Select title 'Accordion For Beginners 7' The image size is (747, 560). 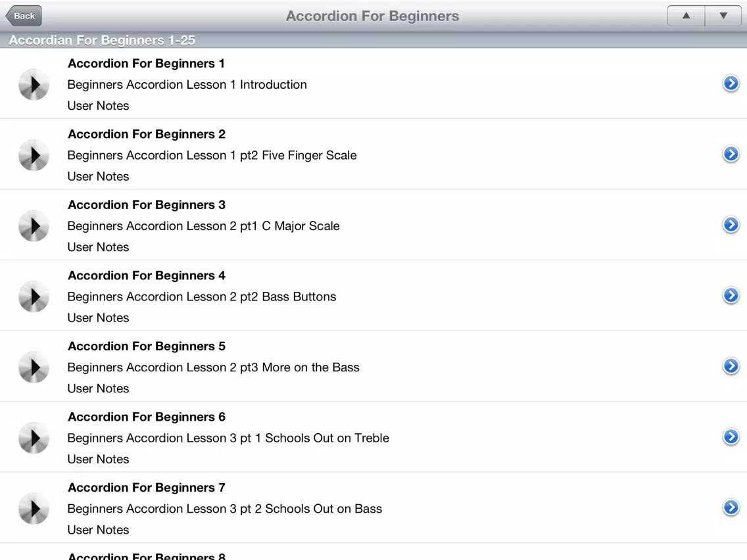[x=146, y=488]
